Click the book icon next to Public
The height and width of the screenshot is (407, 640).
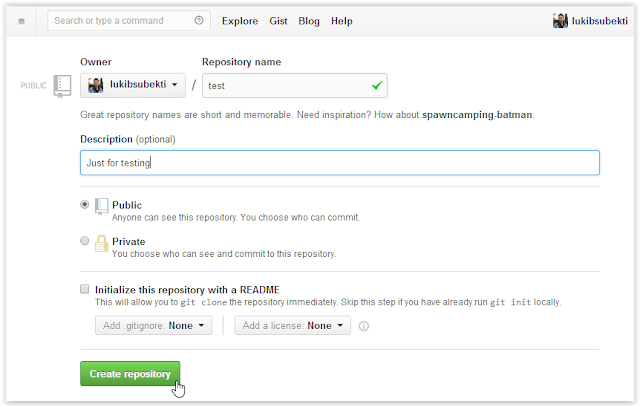[101, 206]
